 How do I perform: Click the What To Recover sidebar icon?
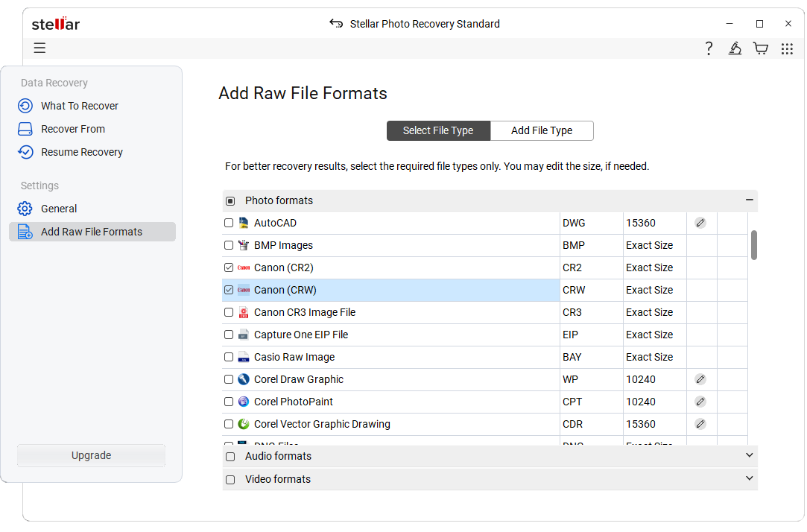pos(25,106)
